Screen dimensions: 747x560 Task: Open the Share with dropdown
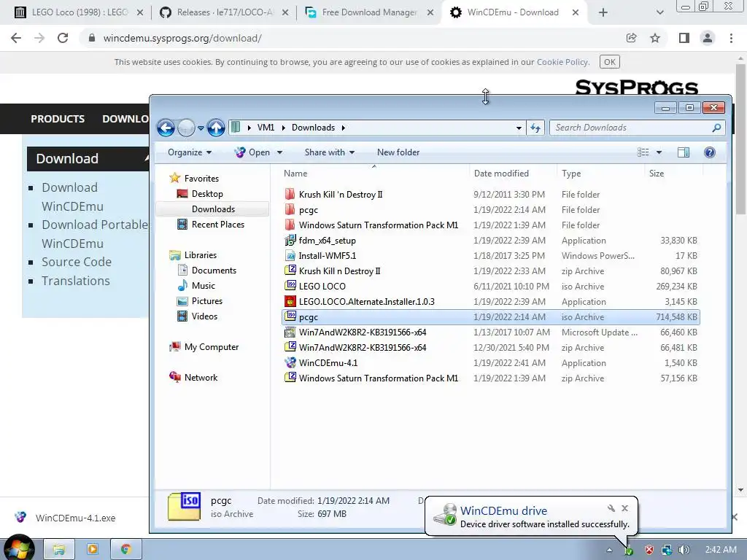[330, 152]
